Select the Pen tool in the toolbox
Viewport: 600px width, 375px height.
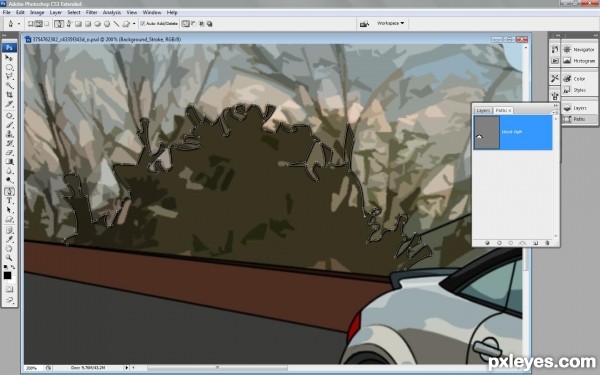[x=9, y=191]
